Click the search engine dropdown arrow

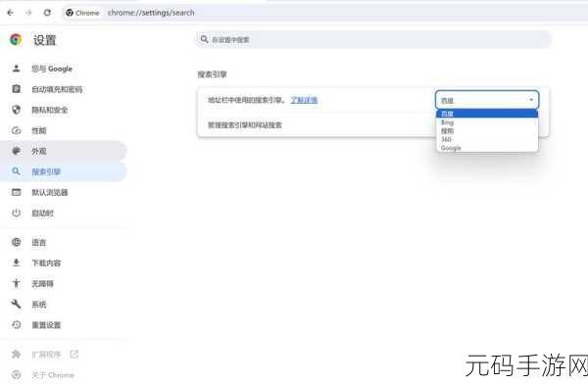click(x=531, y=99)
